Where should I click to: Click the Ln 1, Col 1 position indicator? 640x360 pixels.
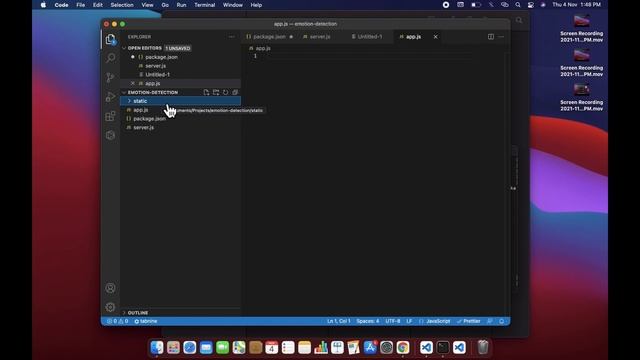338,321
